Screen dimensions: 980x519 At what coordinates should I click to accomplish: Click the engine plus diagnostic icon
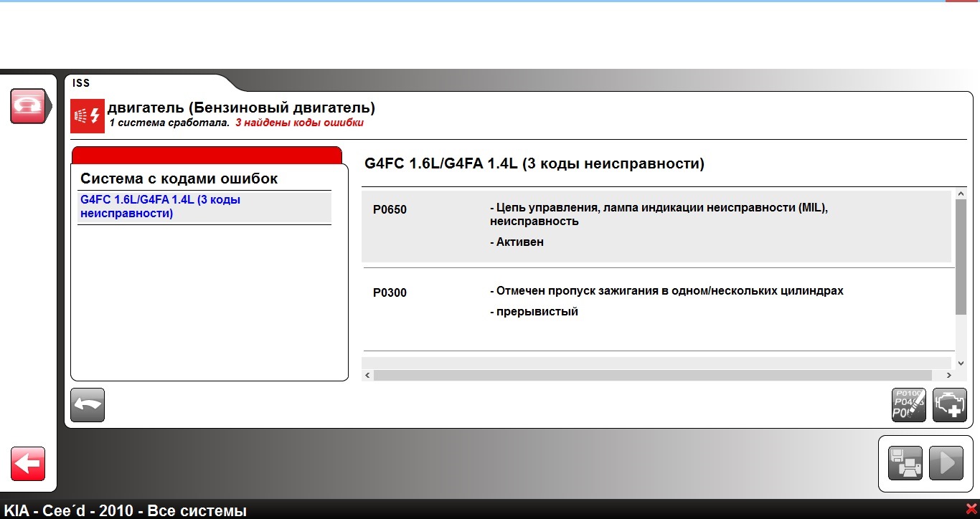950,405
